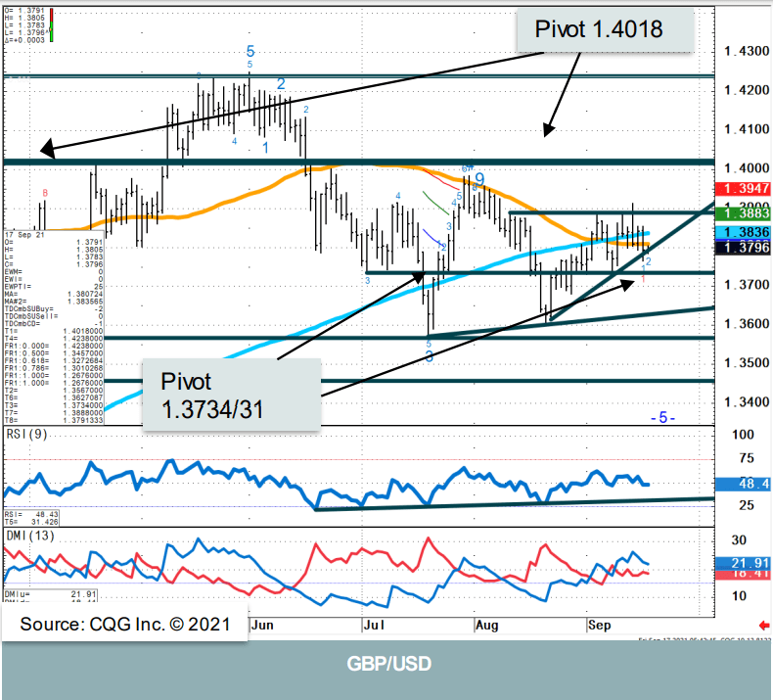Image resolution: width=773 pixels, height=700 pixels.
Task: Click the large blue 9 count marker
Action: pyautogui.click(x=480, y=179)
